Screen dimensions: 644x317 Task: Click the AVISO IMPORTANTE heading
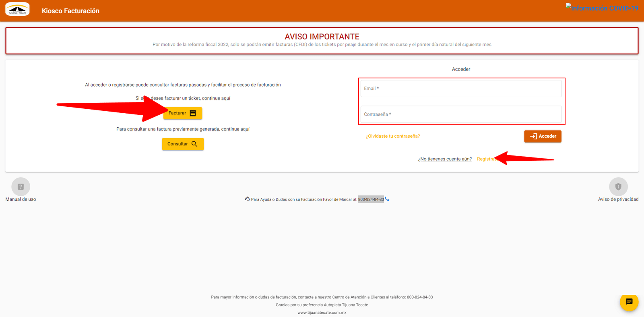pyautogui.click(x=322, y=37)
